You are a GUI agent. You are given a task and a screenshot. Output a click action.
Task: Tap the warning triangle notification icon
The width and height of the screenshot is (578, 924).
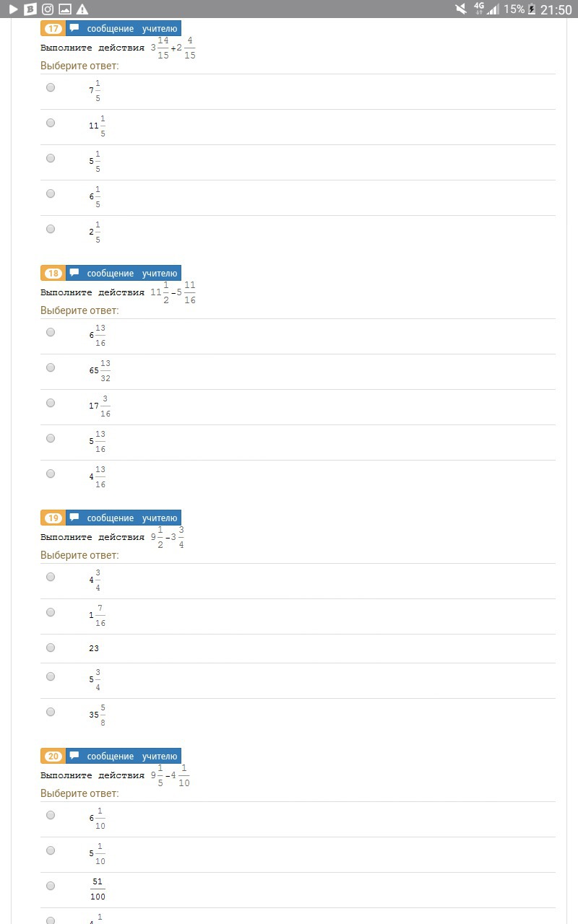pyautogui.click(x=82, y=9)
